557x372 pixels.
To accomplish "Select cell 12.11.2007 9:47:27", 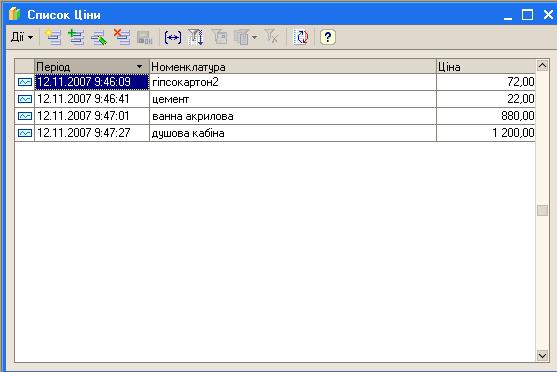I will tap(92, 133).
